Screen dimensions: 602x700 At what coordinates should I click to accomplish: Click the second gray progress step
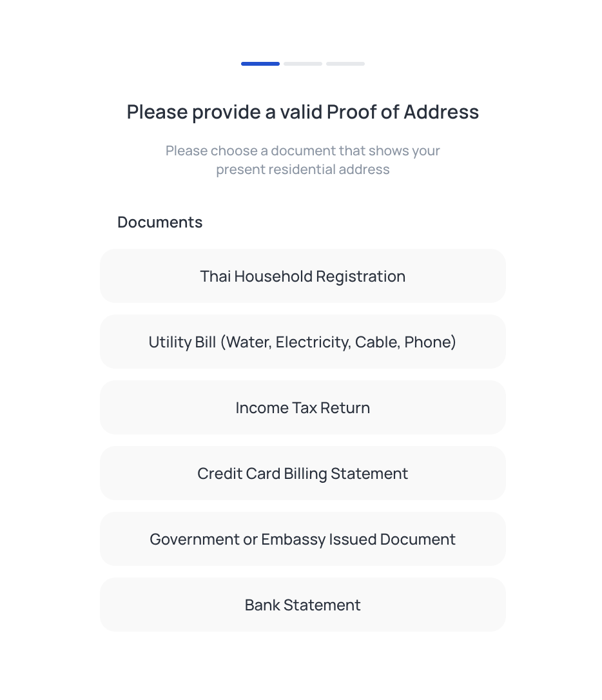(302, 64)
